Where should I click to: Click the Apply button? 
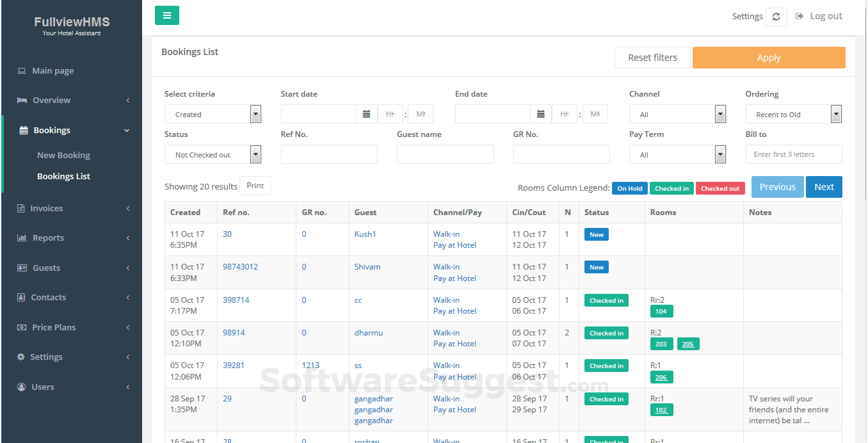768,57
